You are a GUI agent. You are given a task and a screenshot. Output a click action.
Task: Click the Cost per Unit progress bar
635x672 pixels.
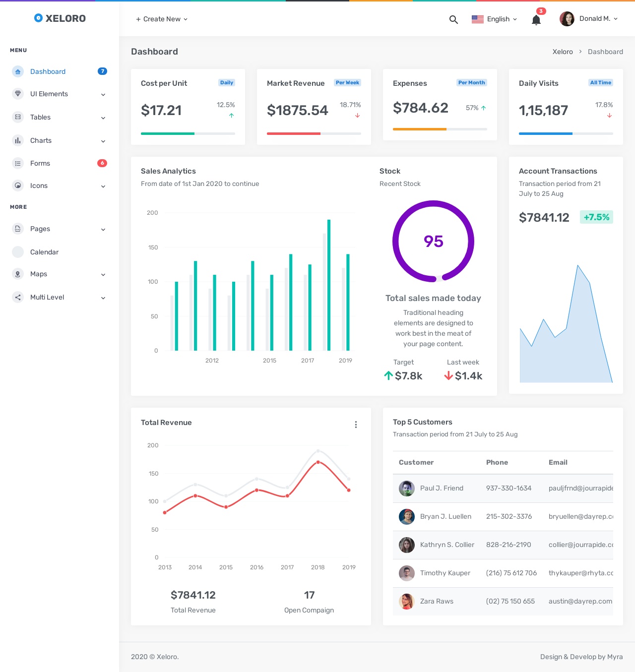(188, 133)
